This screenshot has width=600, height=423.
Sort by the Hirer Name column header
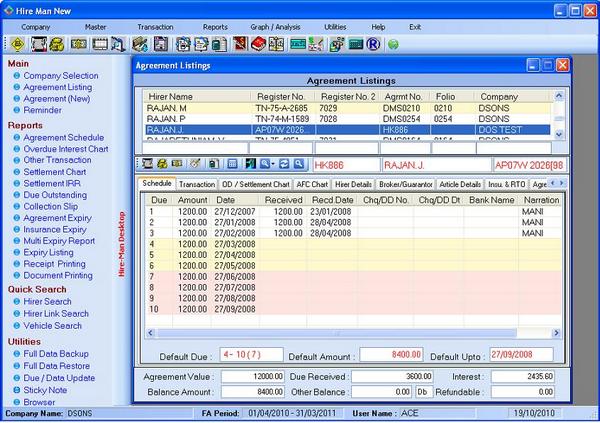[x=197, y=97]
